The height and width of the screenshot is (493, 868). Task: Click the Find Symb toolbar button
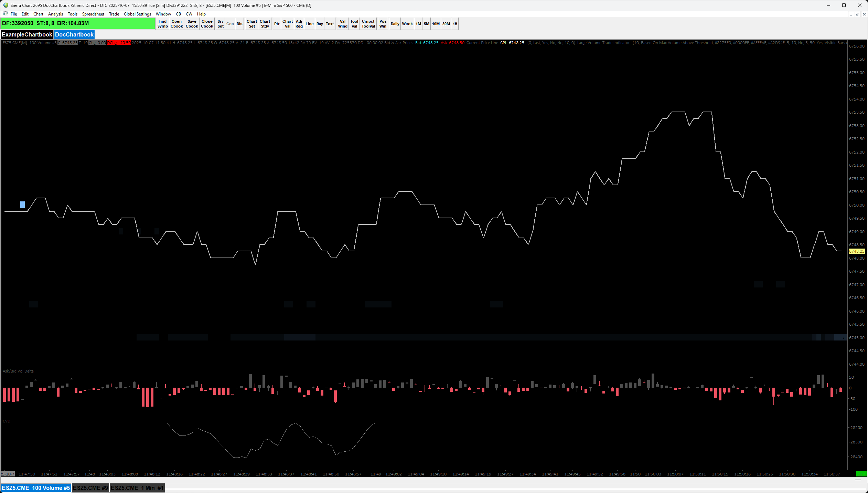pyautogui.click(x=162, y=24)
